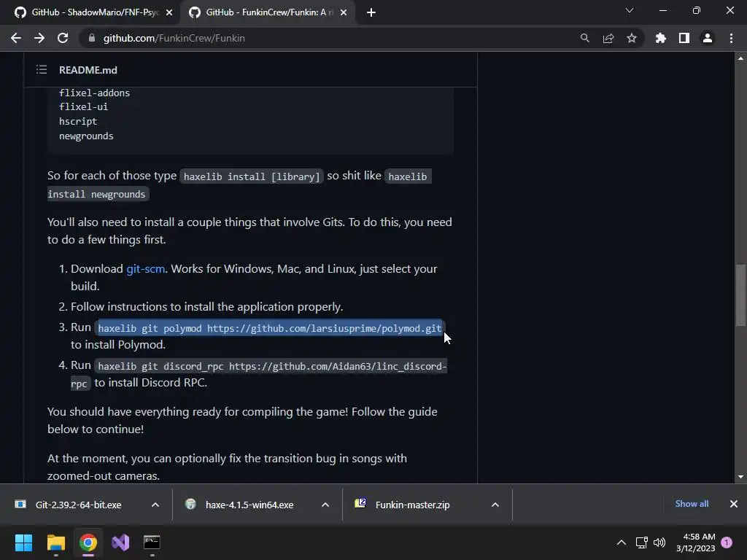Close the downloads bar
747x560 pixels.
click(x=734, y=504)
